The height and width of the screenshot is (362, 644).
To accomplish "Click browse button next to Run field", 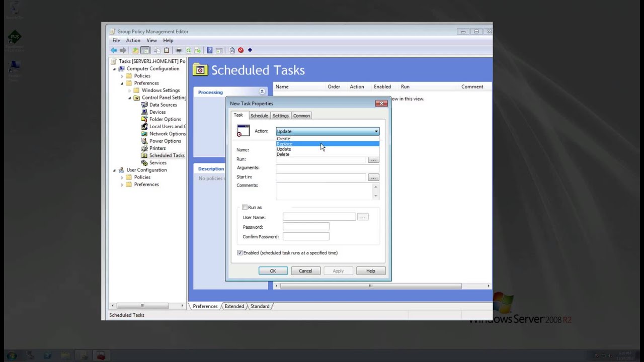I will pyautogui.click(x=373, y=159).
